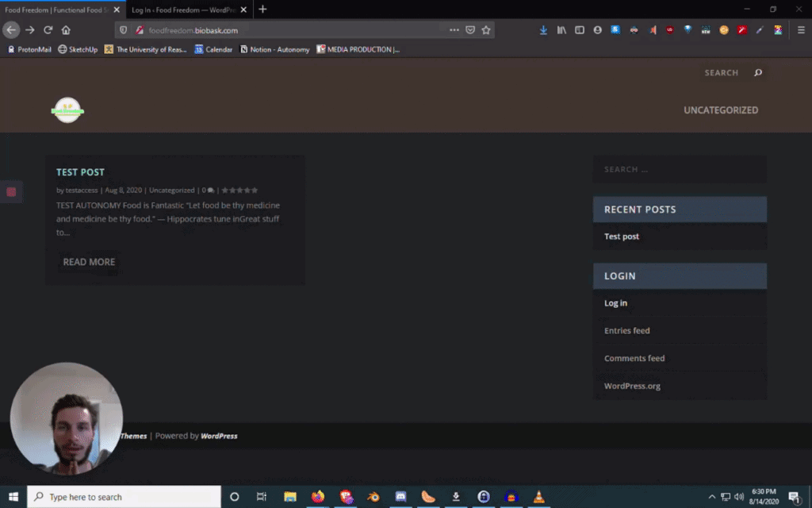Open Notion - Autonomy bookmark
This screenshot has height=508, width=812.
274,49
